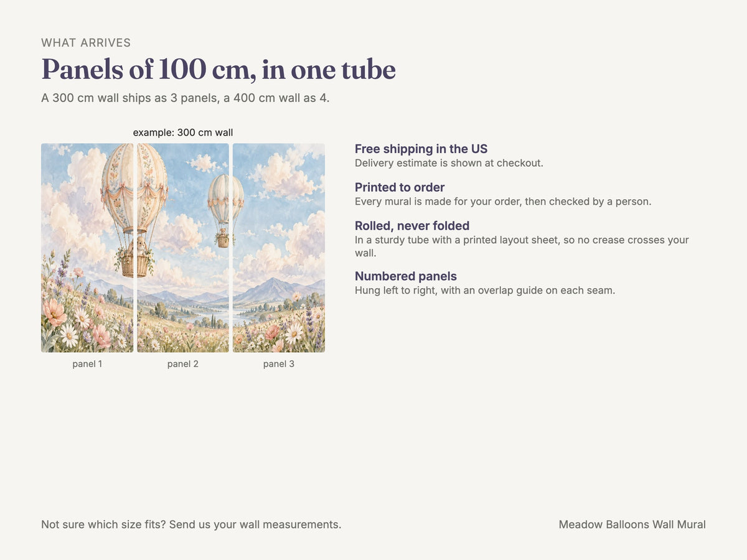
Task: Click the 'Hung left to right' description
Action: (x=485, y=290)
